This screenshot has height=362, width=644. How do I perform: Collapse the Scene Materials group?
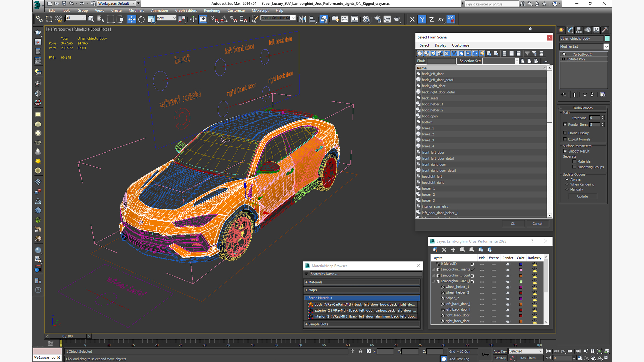coord(362,298)
